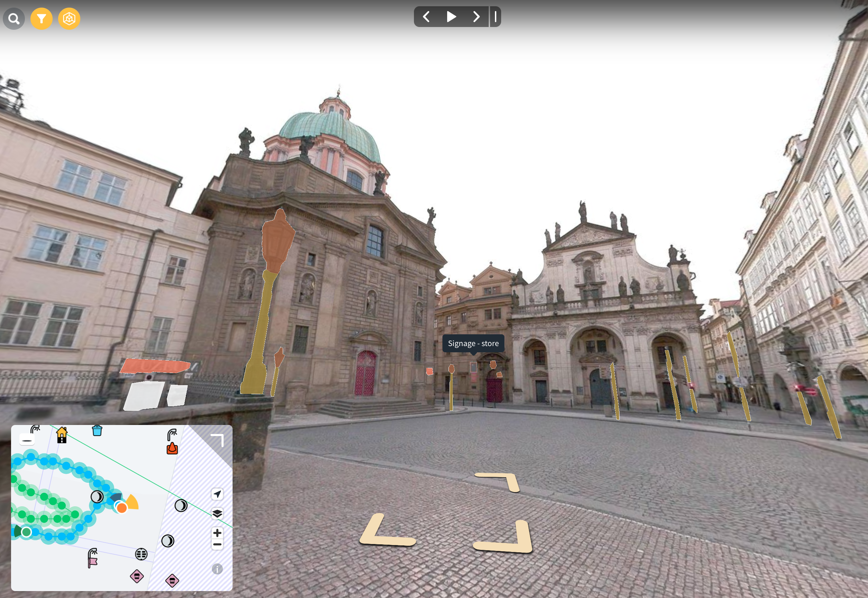868x598 pixels.
Task: Select the round manhole cover map marker
Action: 141,554
